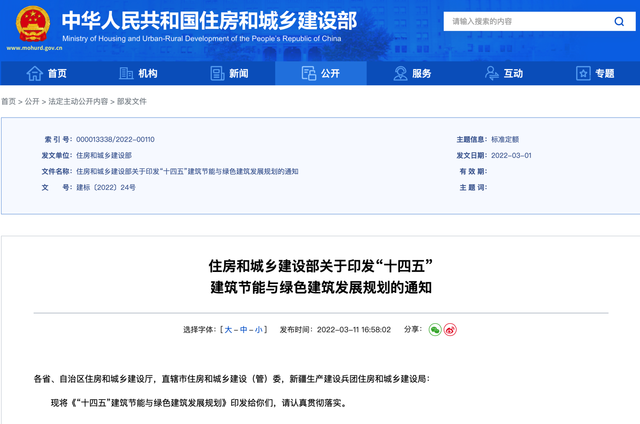Open the 服务 navigation tab

point(412,73)
